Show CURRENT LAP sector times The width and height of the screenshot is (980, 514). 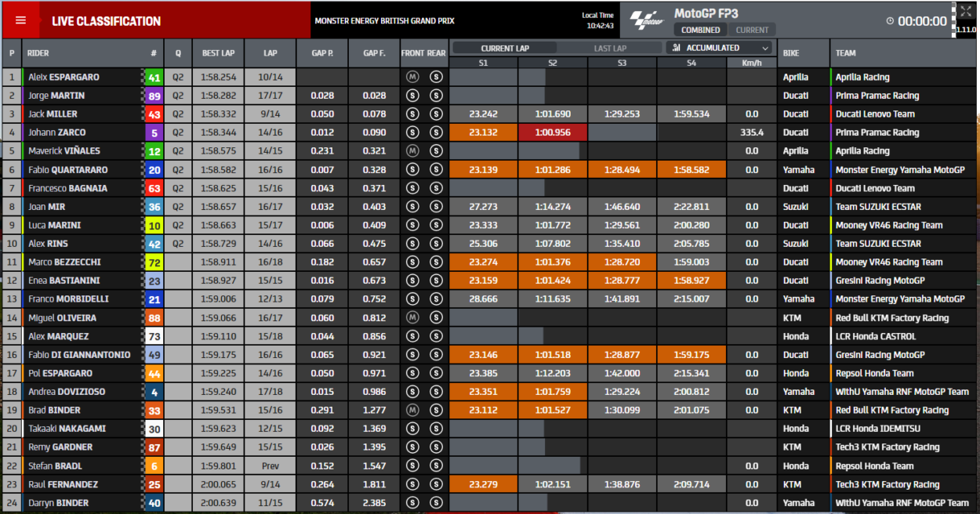[505, 48]
